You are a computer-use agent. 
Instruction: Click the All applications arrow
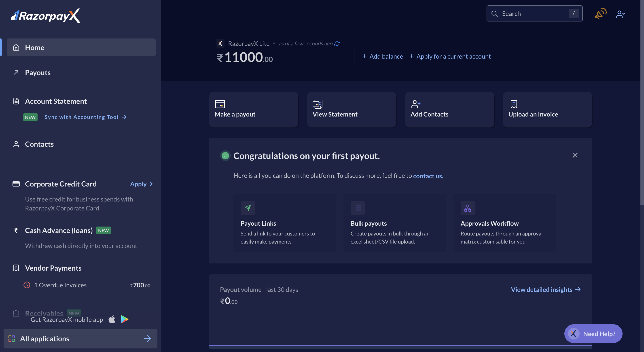(x=148, y=338)
